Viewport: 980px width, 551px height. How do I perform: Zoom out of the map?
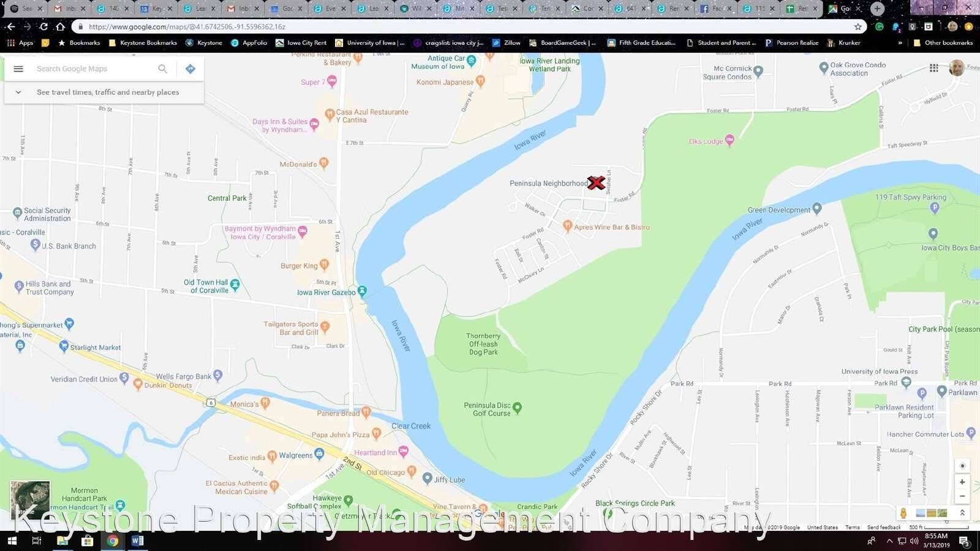[x=962, y=496]
